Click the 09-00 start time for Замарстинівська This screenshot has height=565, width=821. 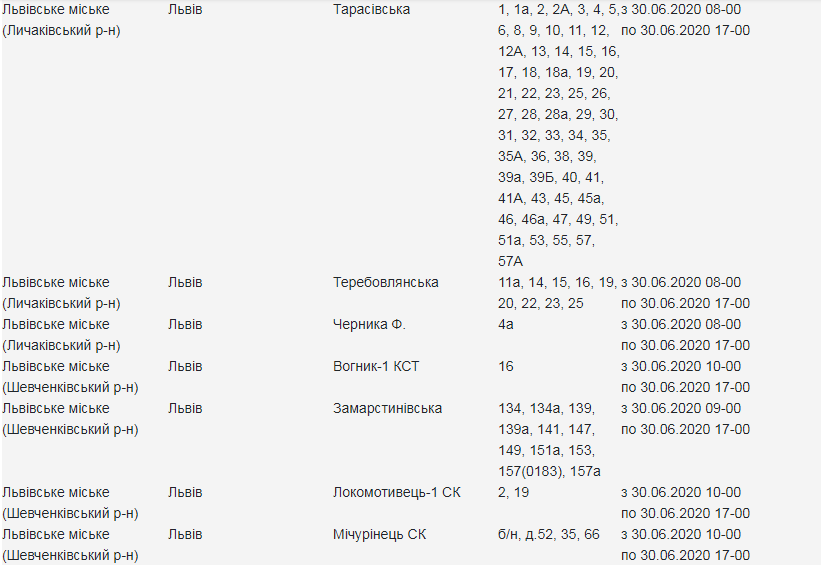[721, 408]
